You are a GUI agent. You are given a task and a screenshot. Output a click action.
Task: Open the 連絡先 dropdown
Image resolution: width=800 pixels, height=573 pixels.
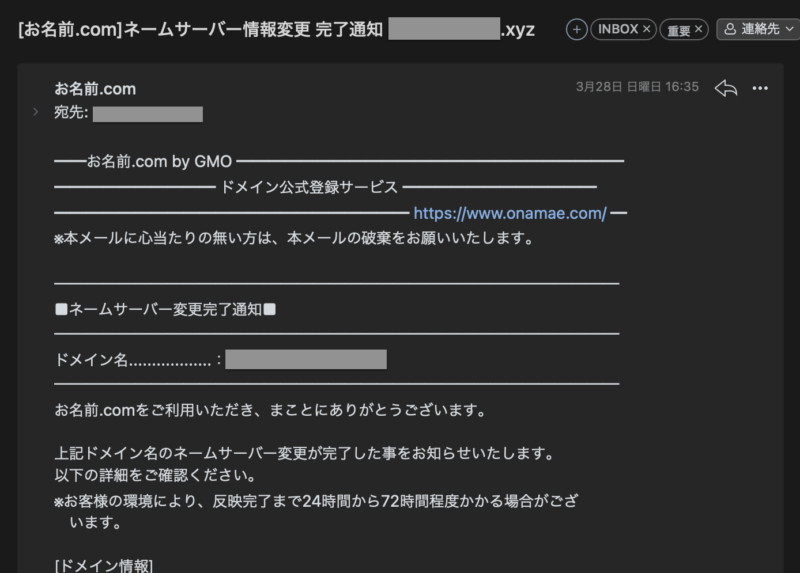[759, 29]
